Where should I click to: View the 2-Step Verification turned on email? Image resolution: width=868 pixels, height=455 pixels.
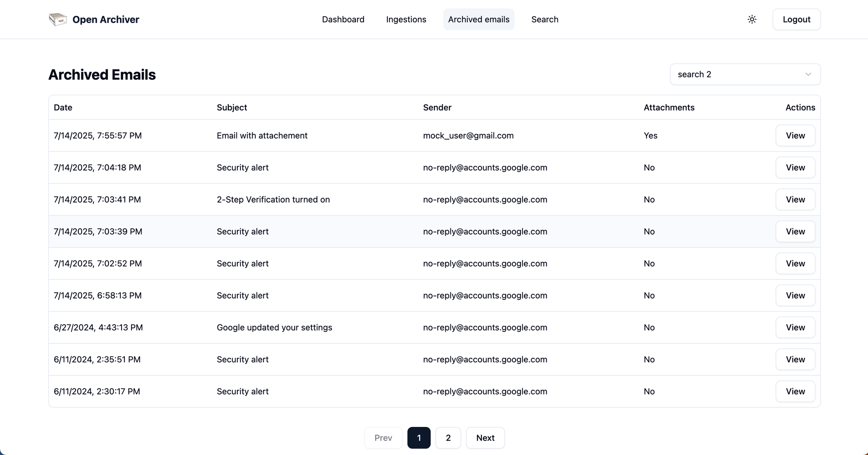pos(795,199)
